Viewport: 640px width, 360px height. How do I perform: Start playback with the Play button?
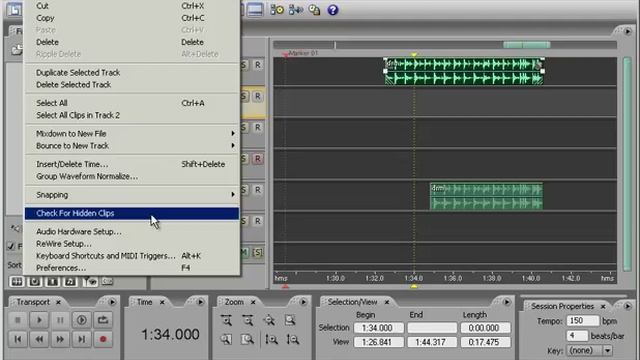coord(39,320)
